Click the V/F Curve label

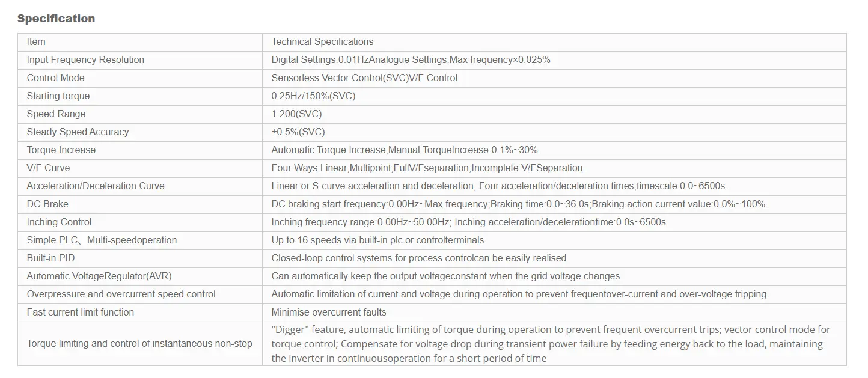pyautogui.click(x=48, y=168)
